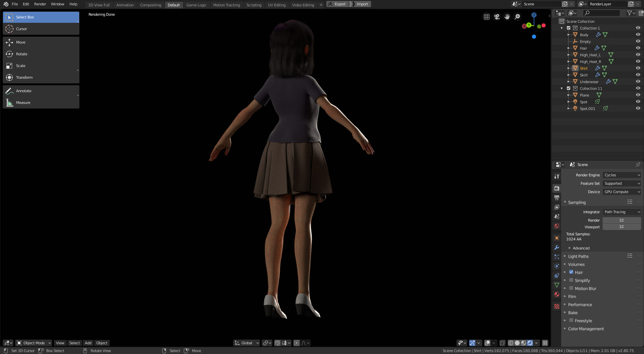Open the Render properties tab
The height and width of the screenshot is (354, 644).
tap(557, 188)
